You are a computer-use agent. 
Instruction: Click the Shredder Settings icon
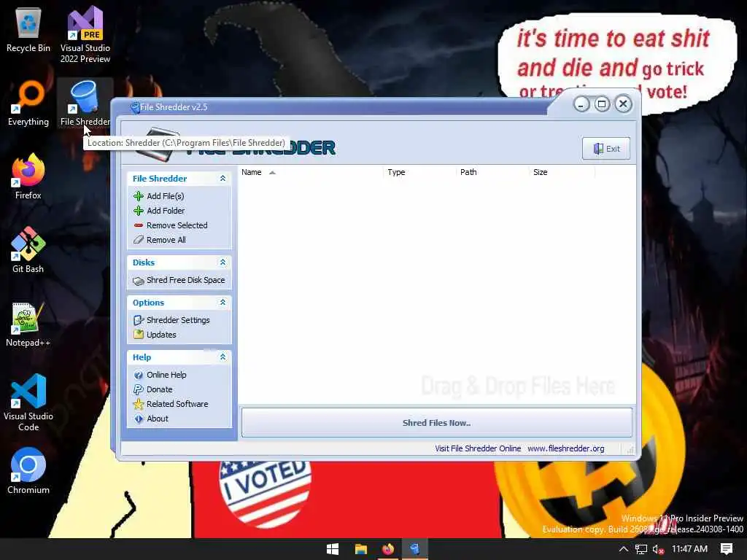pyautogui.click(x=139, y=321)
